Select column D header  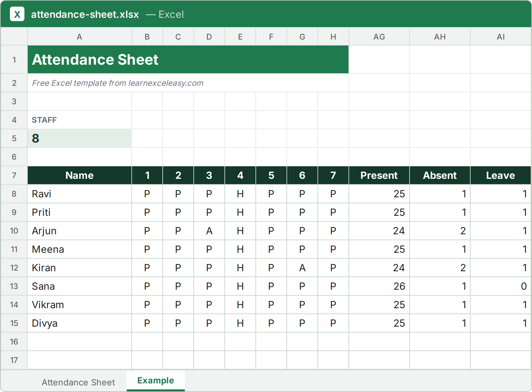(209, 37)
